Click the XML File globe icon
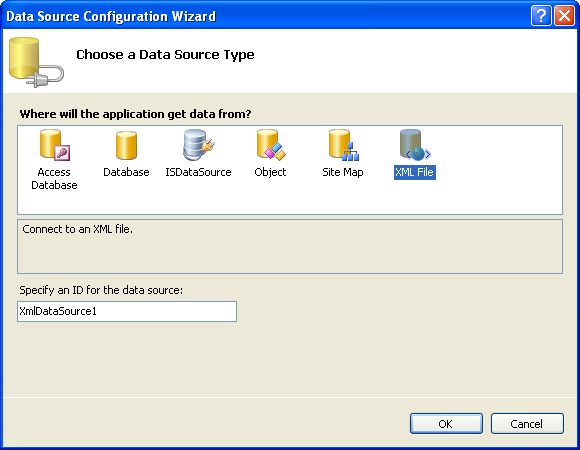Screen dimensions: 580x450 point(415,145)
